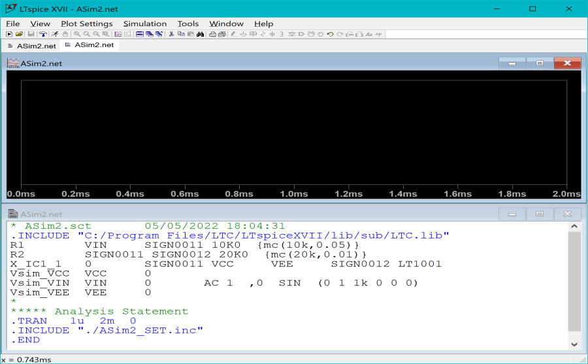Click the 0.0ms label on the time axis
Screen dimensions: 588x364
coord(21,194)
